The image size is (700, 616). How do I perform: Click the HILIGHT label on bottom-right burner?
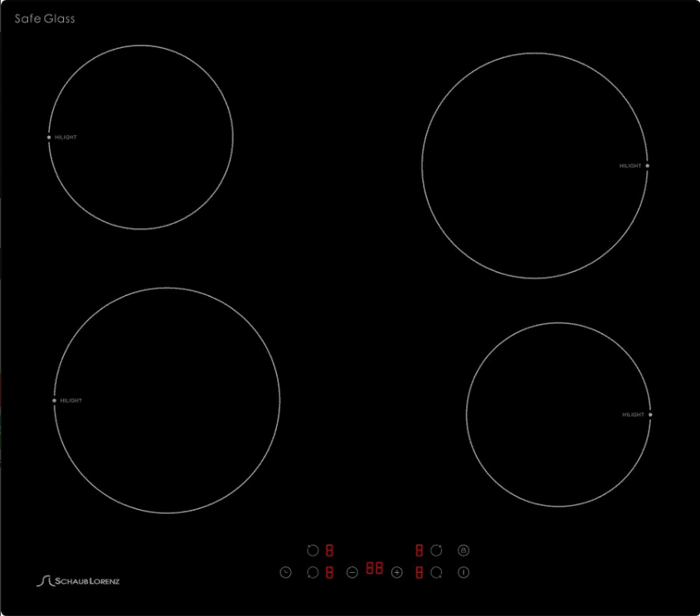634,415
